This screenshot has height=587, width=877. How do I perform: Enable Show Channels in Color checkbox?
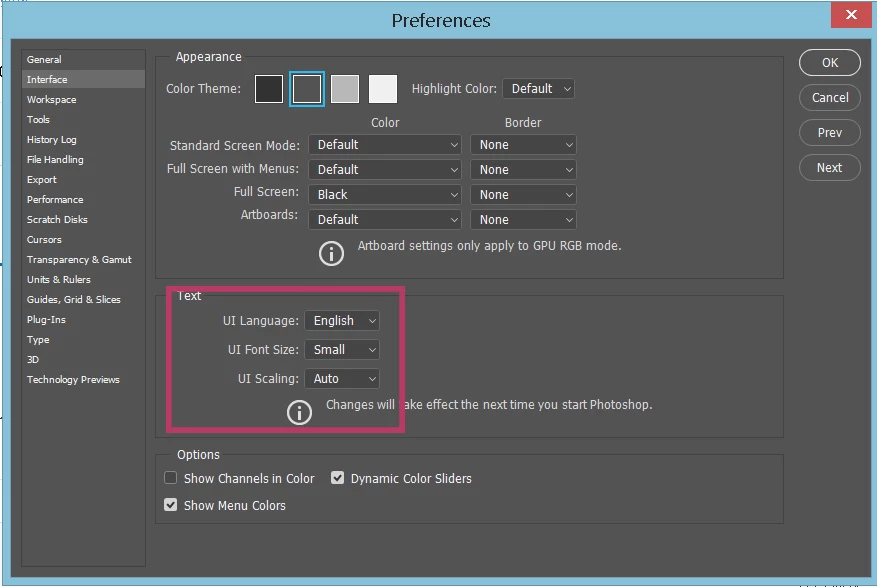click(171, 478)
